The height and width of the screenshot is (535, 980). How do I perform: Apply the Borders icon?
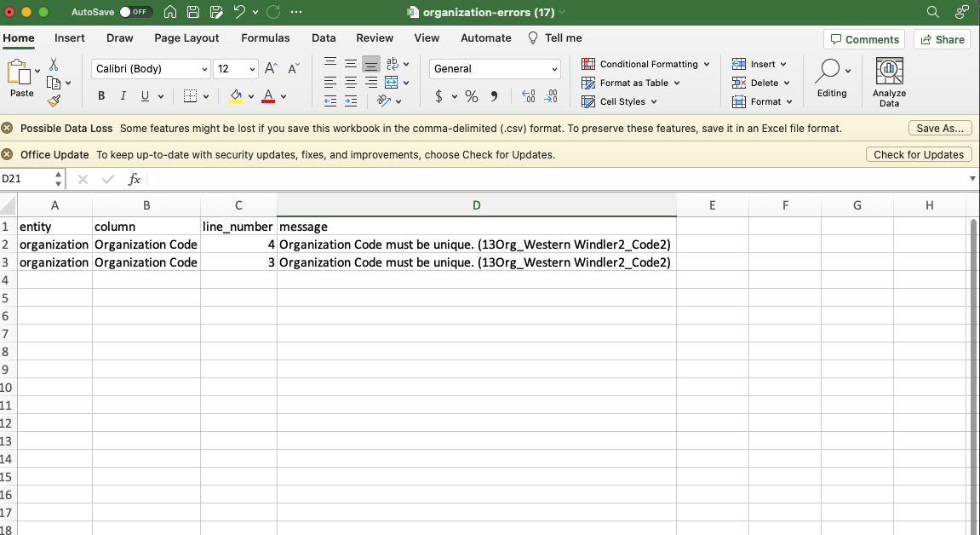point(190,95)
